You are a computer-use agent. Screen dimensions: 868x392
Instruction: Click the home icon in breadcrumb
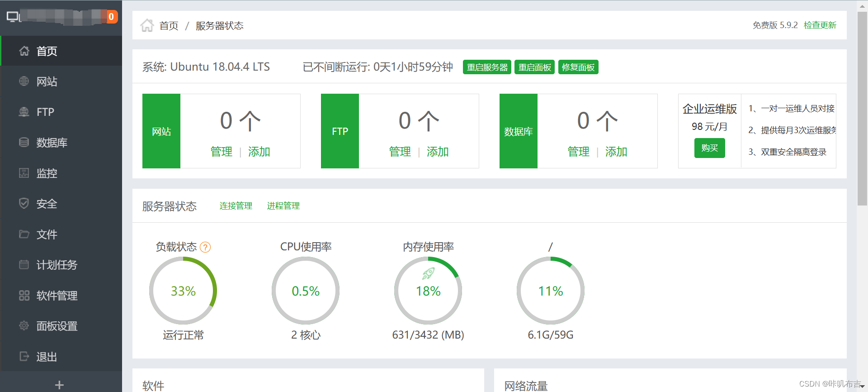pos(147,25)
